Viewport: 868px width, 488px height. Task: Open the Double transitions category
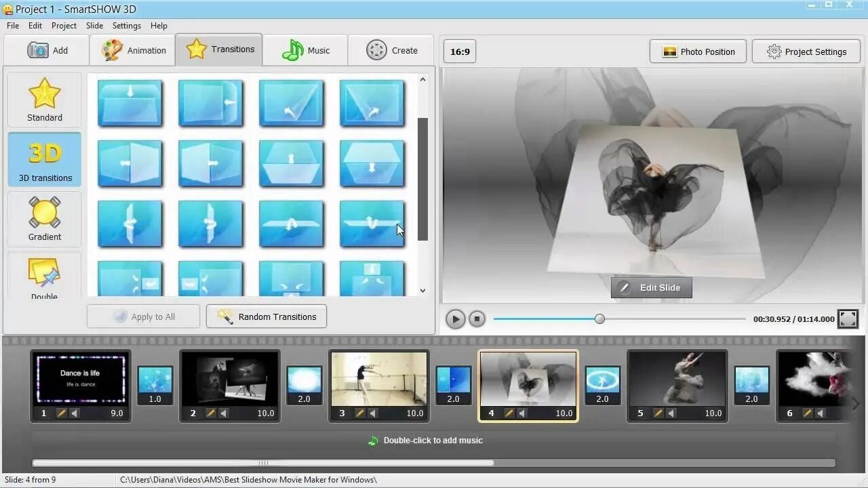[x=45, y=276]
